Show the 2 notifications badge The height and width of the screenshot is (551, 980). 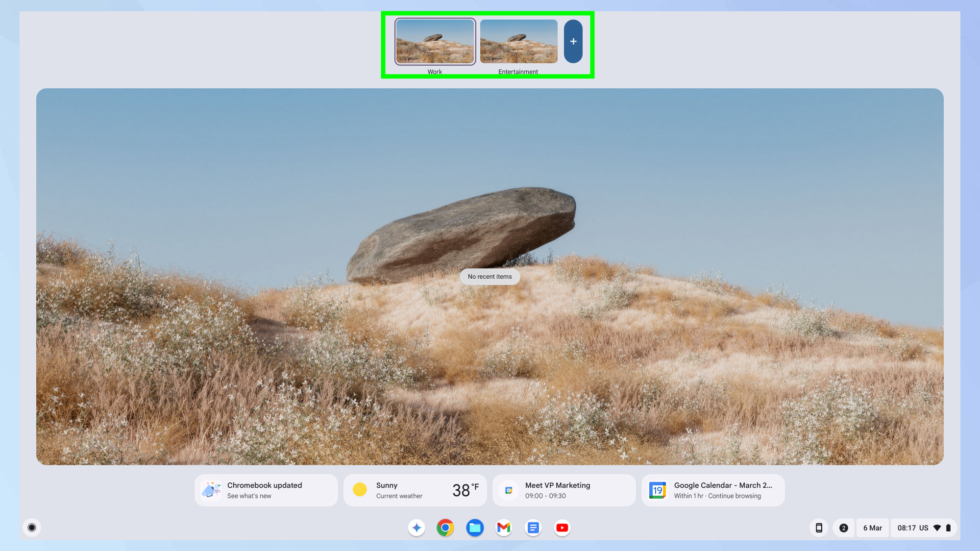pos(843,527)
